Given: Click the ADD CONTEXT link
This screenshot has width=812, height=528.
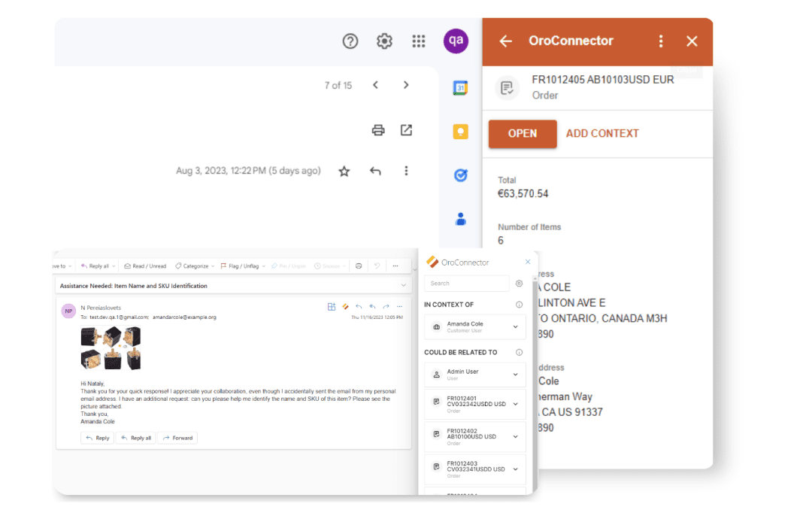Looking at the screenshot, I should click(x=602, y=133).
